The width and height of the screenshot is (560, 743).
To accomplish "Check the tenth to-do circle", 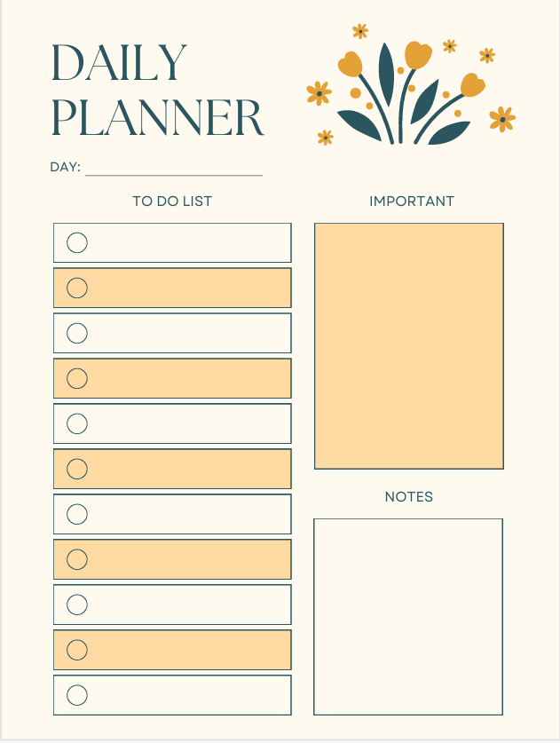I will click(77, 650).
